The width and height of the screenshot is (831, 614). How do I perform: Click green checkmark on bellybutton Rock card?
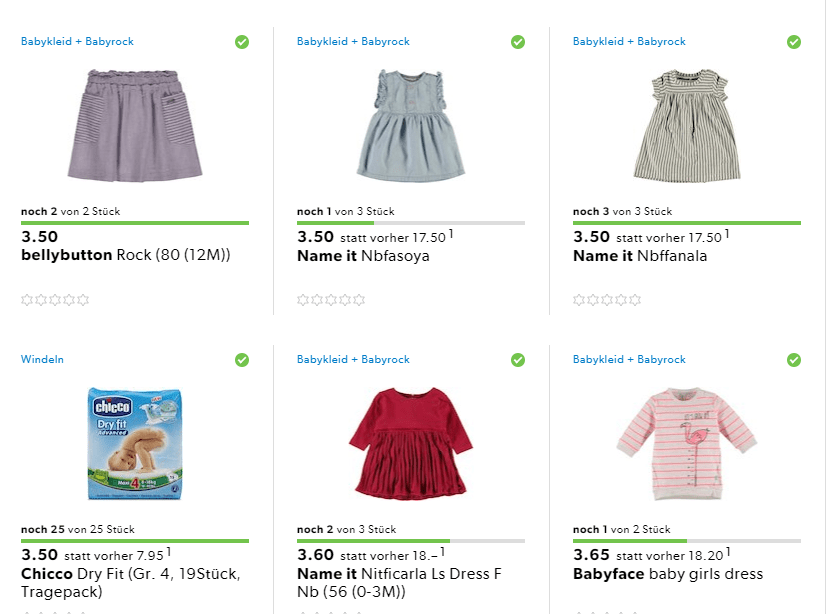coord(242,42)
